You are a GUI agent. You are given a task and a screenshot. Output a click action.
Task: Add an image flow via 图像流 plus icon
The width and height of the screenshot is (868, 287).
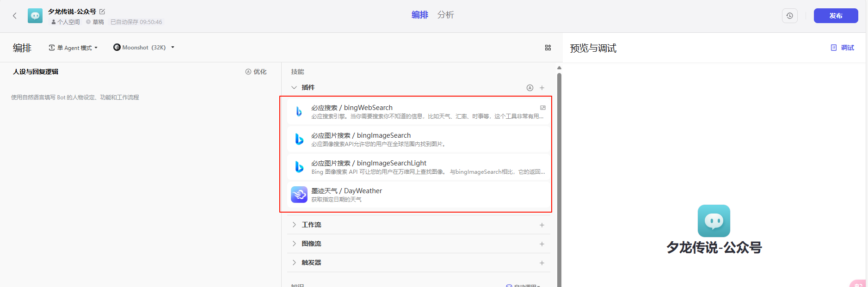pyautogui.click(x=542, y=244)
